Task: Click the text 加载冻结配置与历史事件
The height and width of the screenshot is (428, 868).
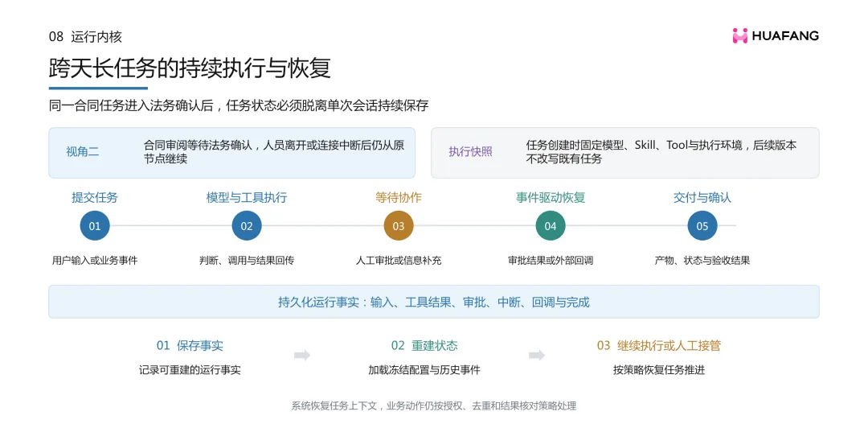Action: pyautogui.click(x=424, y=370)
